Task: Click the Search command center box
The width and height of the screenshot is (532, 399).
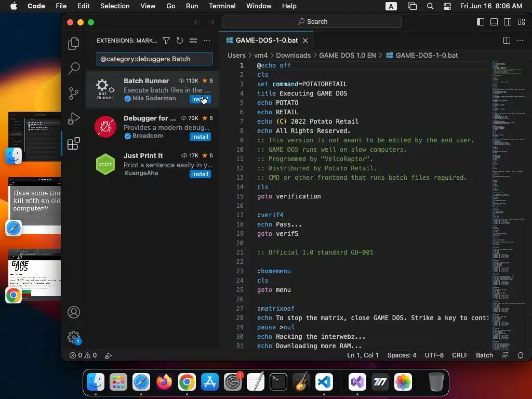Action: coord(312,22)
